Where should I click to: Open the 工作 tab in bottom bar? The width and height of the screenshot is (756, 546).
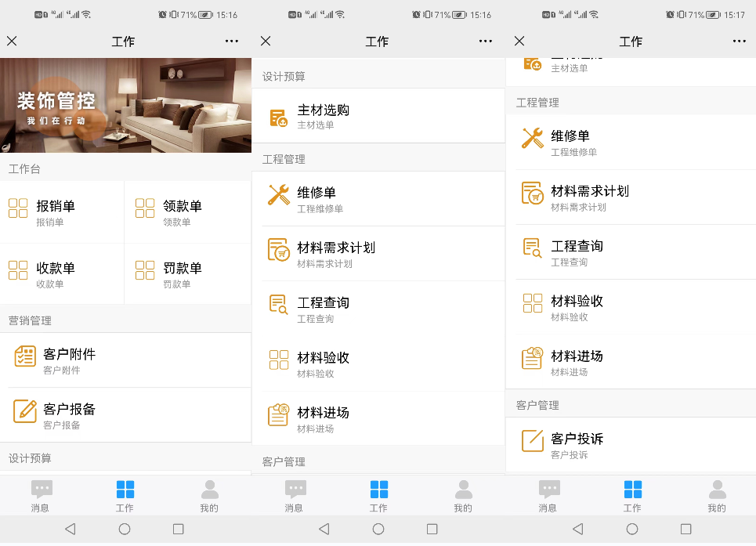click(125, 494)
